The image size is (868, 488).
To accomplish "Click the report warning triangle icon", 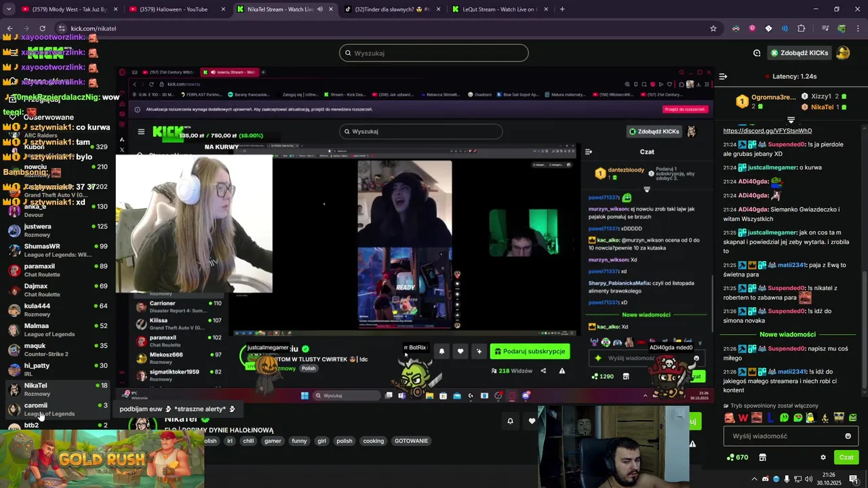I will [x=692, y=444].
